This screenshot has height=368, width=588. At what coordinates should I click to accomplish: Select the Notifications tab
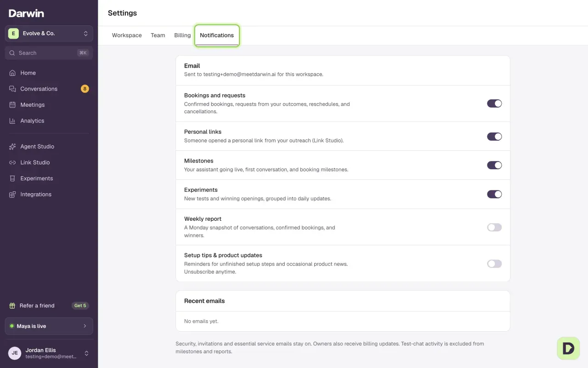[x=217, y=35]
